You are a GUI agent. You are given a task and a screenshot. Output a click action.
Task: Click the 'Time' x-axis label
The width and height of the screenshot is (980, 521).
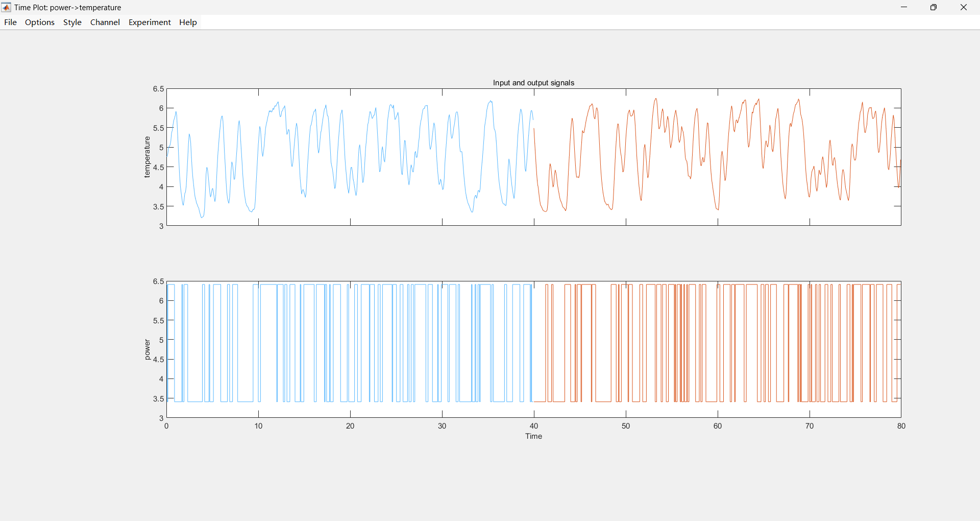click(x=534, y=436)
